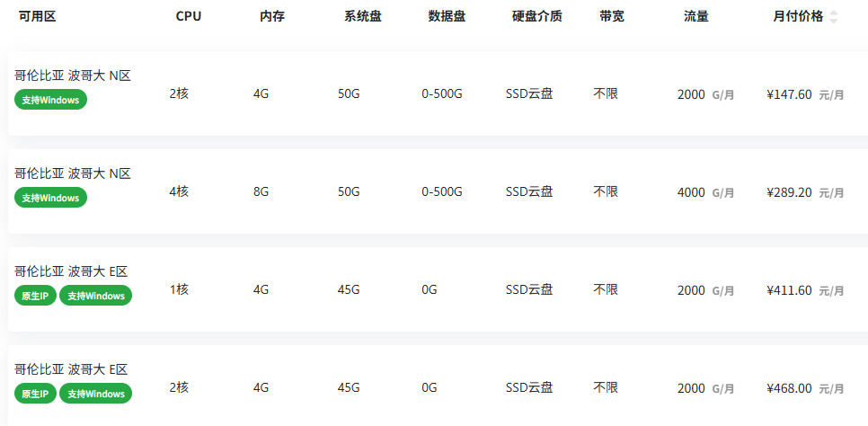Click 原生IP badge in the ¥468.00 row
This screenshot has width=868, height=426.
point(35,394)
